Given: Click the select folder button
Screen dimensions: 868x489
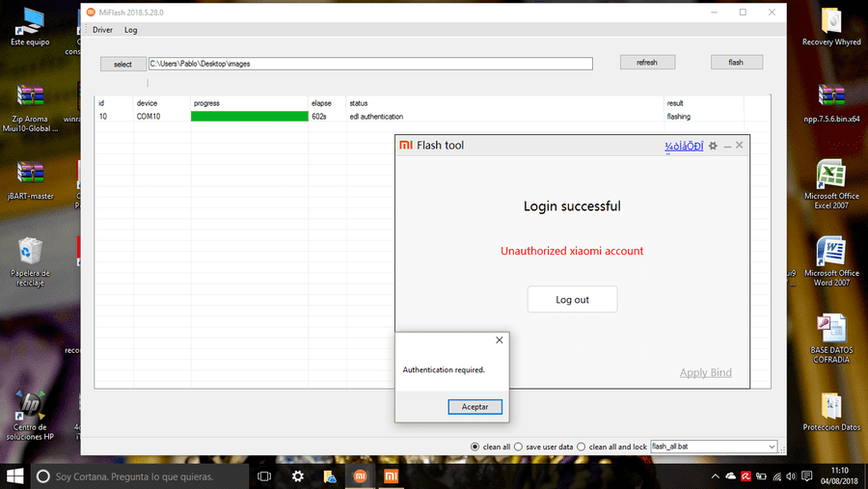Looking at the screenshot, I should tap(122, 65).
